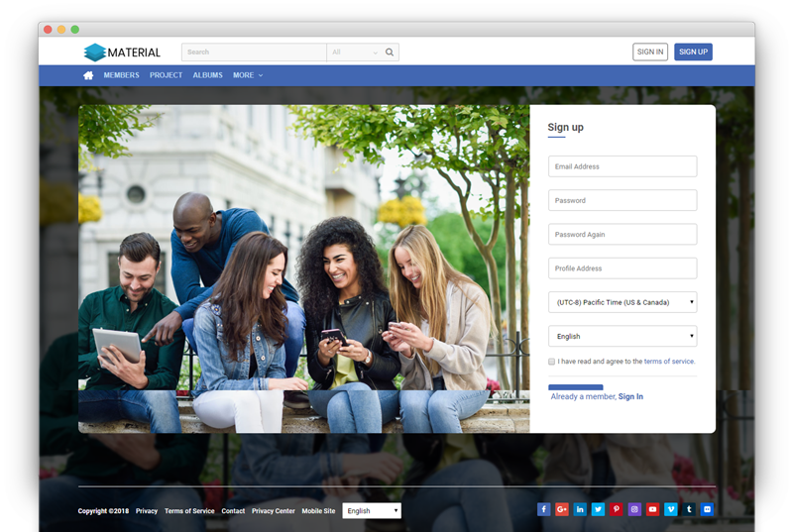
Task: Click the Email Address field
Action: (623, 166)
